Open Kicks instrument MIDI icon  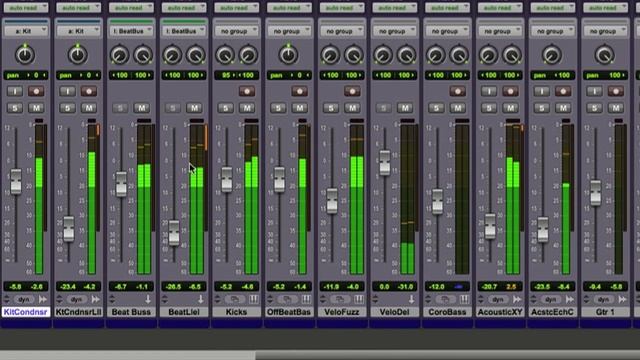click(253, 299)
